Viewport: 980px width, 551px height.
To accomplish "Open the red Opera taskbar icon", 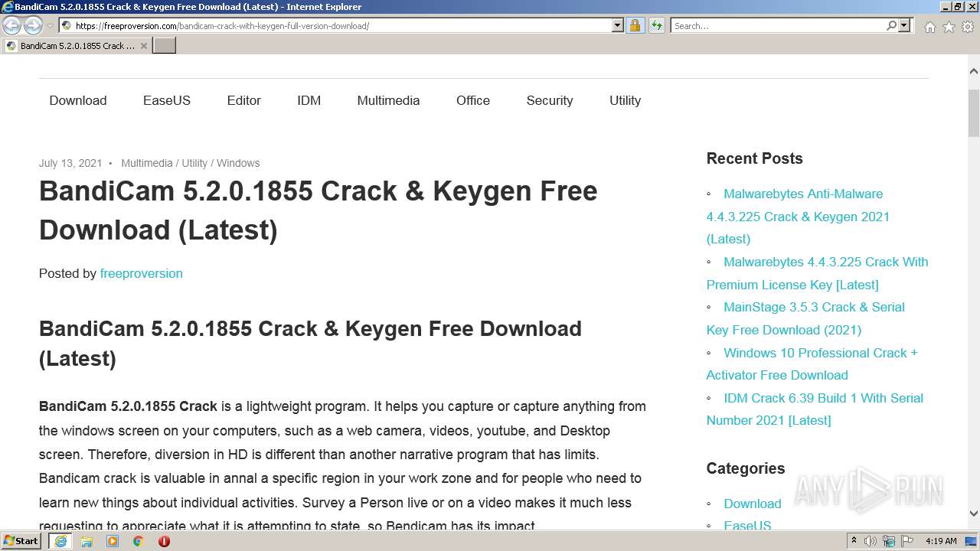I will (x=164, y=541).
